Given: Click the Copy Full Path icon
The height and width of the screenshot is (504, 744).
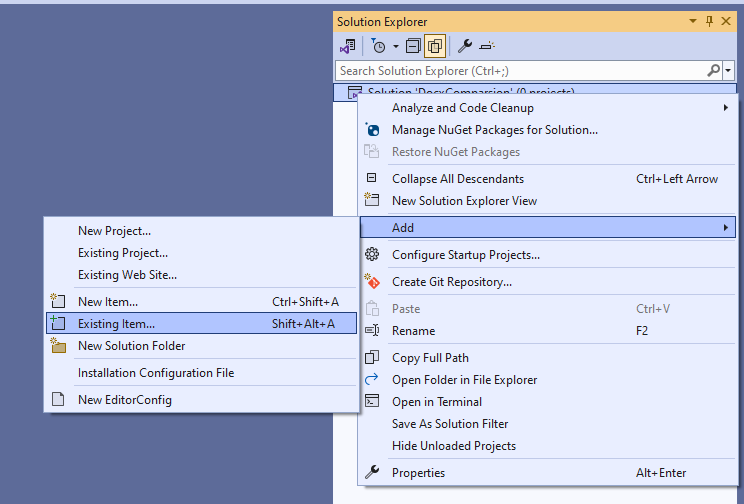Looking at the screenshot, I should tap(372, 357).
